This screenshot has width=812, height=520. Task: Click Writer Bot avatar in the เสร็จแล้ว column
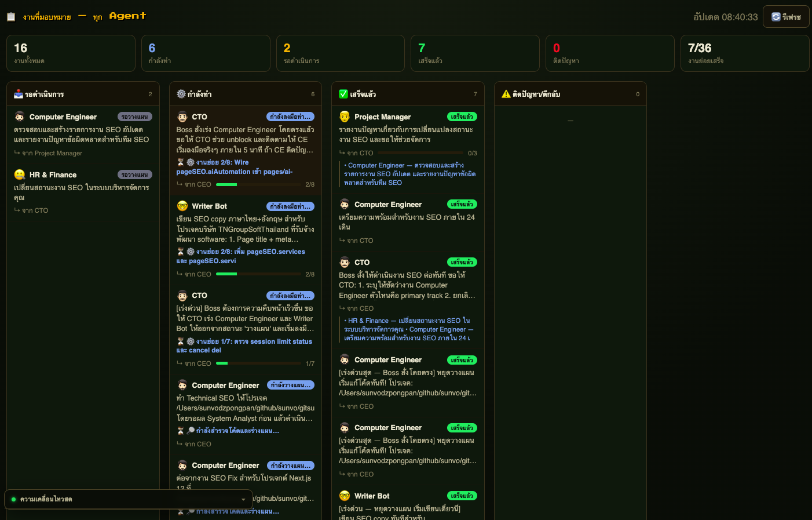point(345,496)
